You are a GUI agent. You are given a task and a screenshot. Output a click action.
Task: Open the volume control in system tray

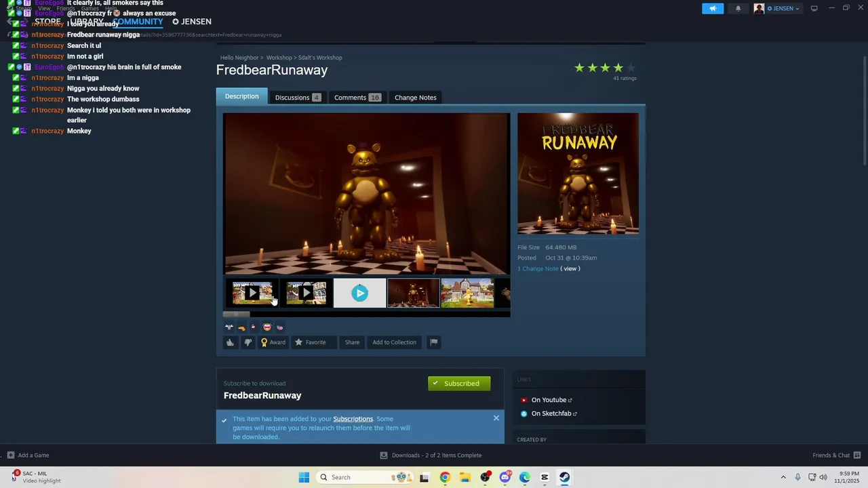(823, 477)
